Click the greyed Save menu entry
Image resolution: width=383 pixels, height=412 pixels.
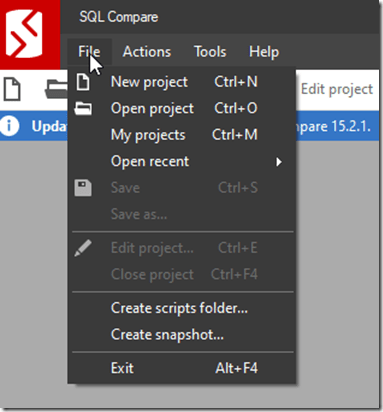click(x=182, y=188)
